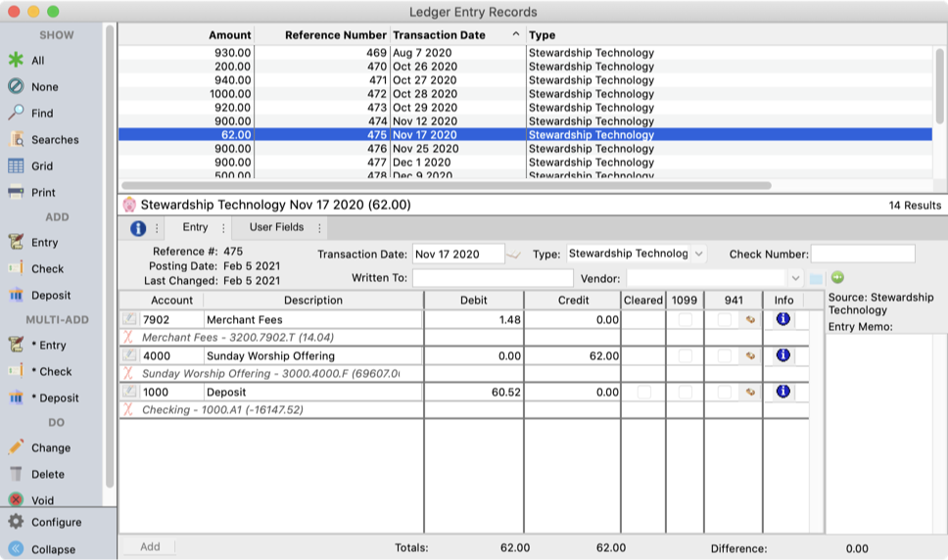Click the Change pencil icon
Viewport: 948px width, 560px height.
click(16, 447)
